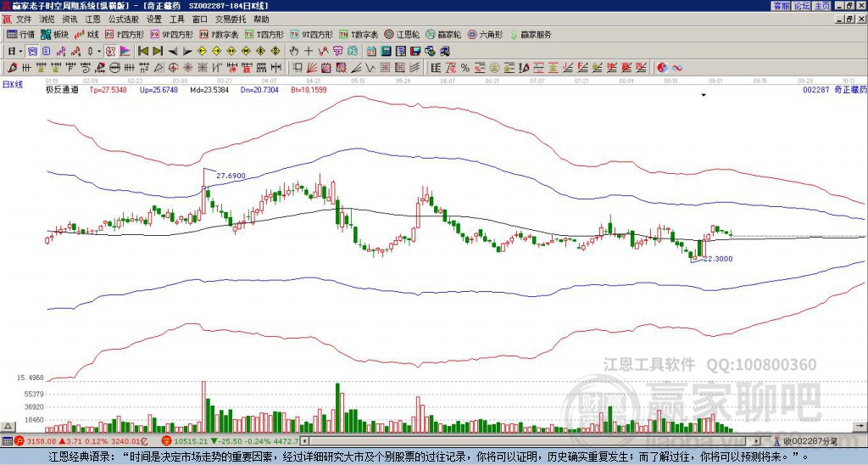The width and height of the screenshot is (868, 465).
Task: Open the 六角形 hexagon tool
Action: coord(485,34)
